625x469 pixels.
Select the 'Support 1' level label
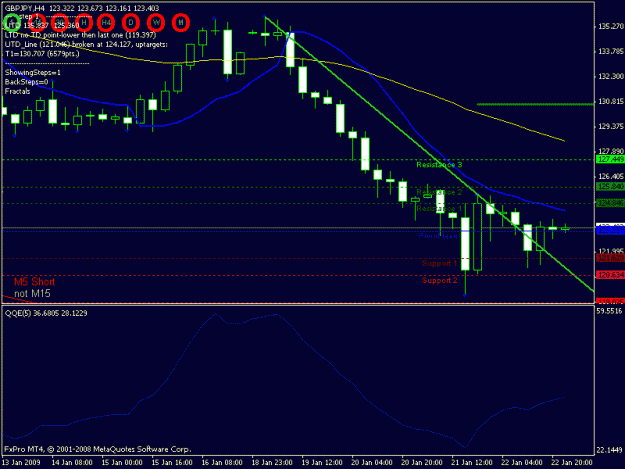[x=440, y=263]
